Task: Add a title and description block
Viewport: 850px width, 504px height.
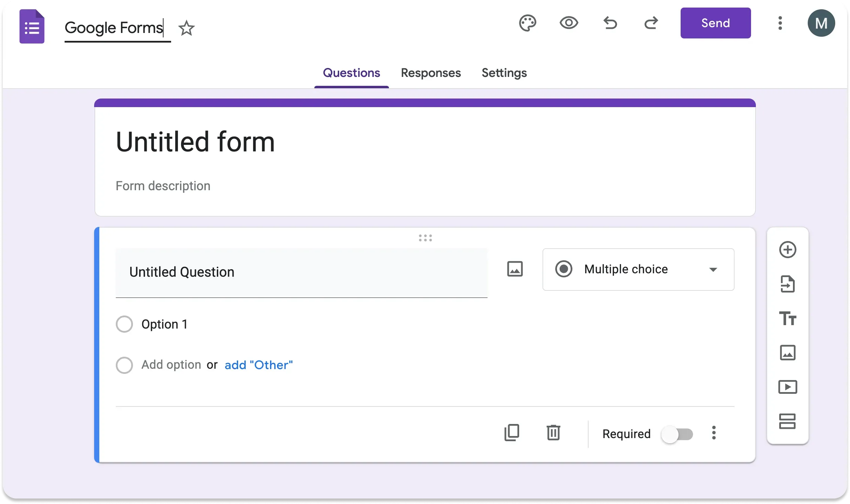Action: (x=788, y=319)
